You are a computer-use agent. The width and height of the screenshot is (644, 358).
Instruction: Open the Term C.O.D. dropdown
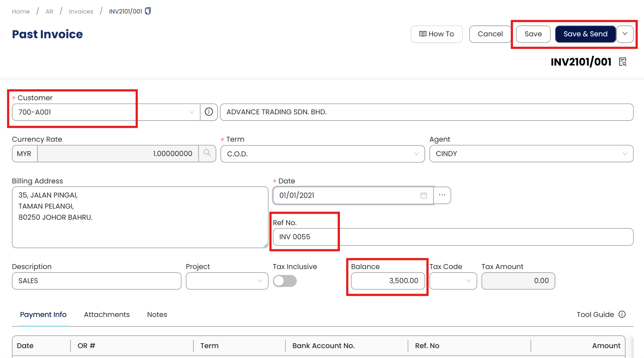(416, 154)
